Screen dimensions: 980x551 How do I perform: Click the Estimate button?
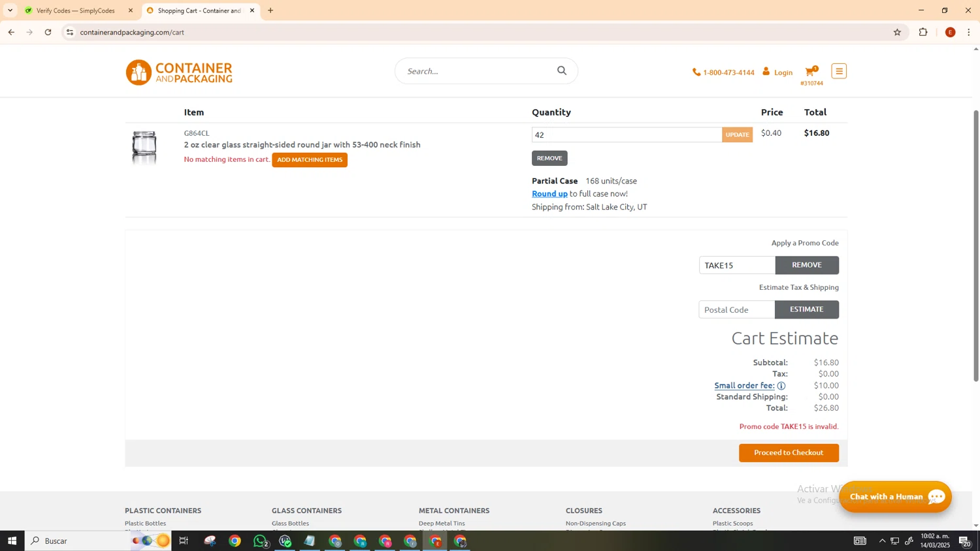coord(807,309)
